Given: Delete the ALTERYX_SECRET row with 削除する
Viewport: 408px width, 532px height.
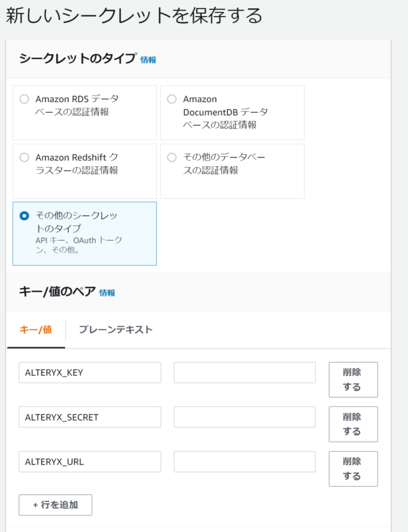Looking at the screenshot, I should click(x=353, y=424).
